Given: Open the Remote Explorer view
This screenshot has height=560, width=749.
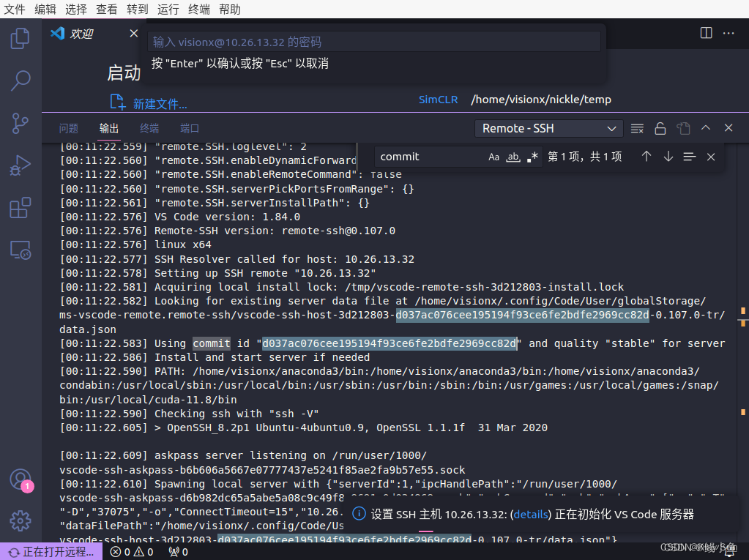Looking at the screenshot, I should [x=20, y=250].
